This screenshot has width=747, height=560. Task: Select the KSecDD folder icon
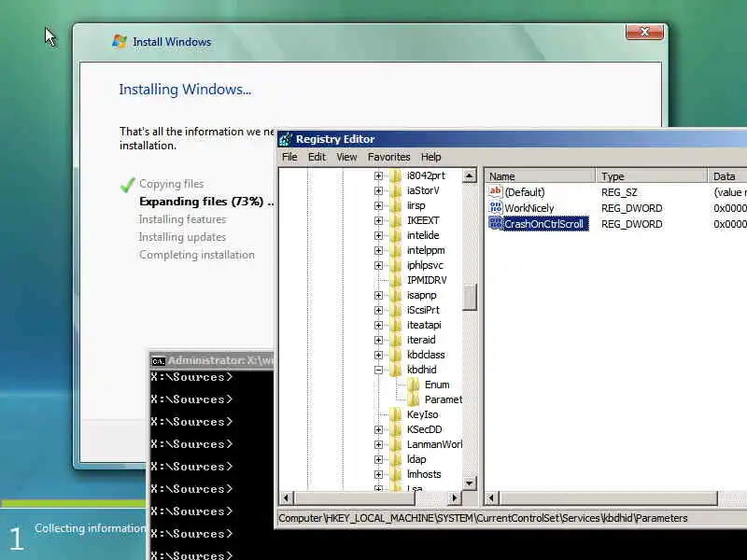click(x=395, y=429)
